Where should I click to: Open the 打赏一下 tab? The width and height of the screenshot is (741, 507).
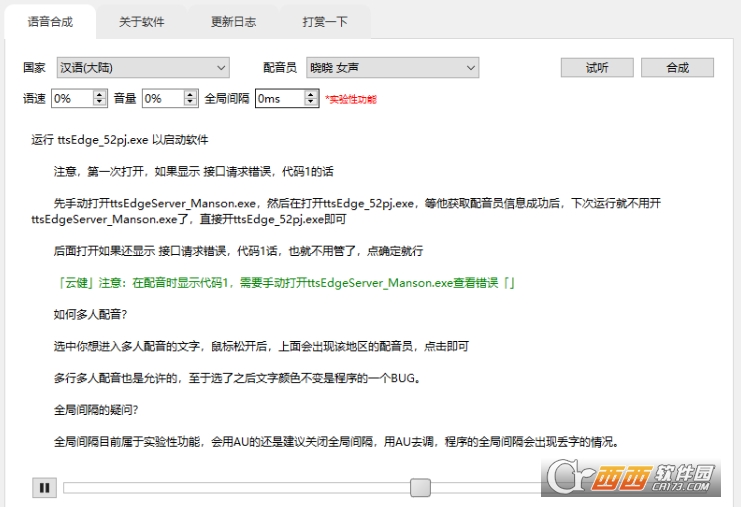point(325,22)
